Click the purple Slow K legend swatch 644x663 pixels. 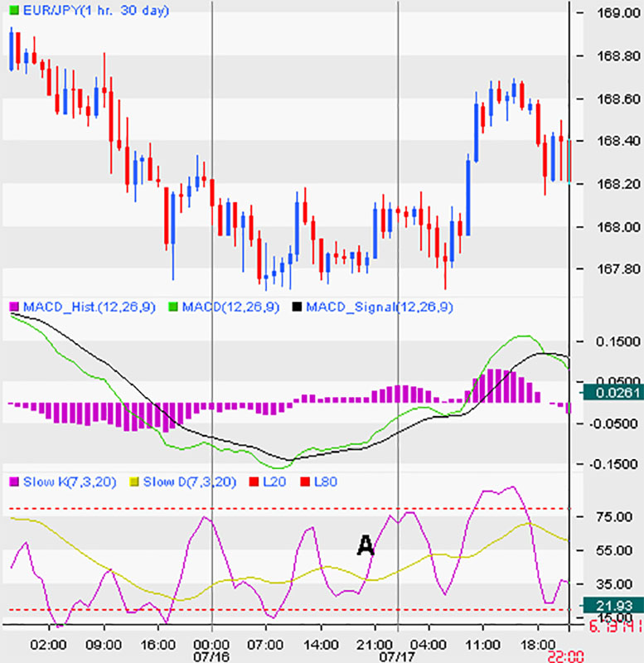point(14,482)
